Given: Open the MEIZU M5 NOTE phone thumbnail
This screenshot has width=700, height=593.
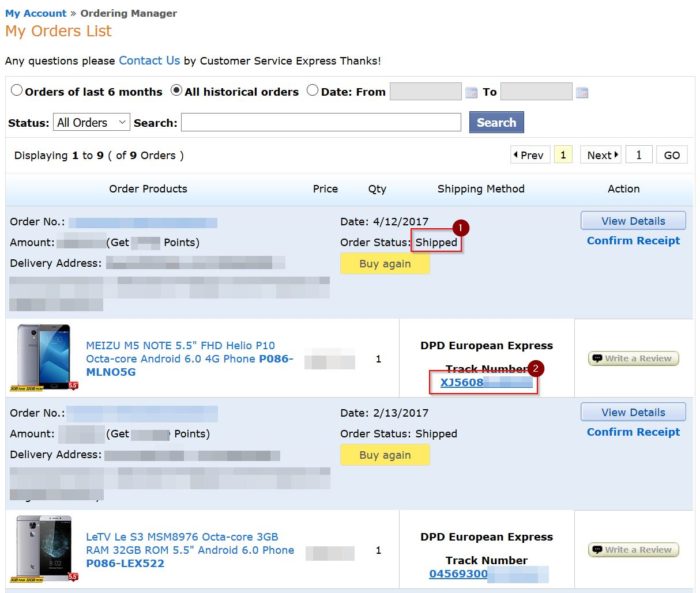Looking at the screenshot, I should pyautogui.click(x=44, y=358).
